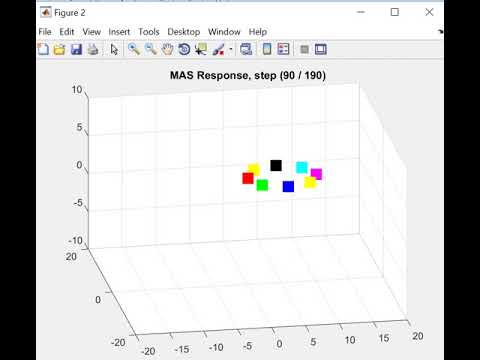This screenshot has width=480, height=360.
Task: Open the Help menu
Action: pyautogui.click(x=258, y=32)
